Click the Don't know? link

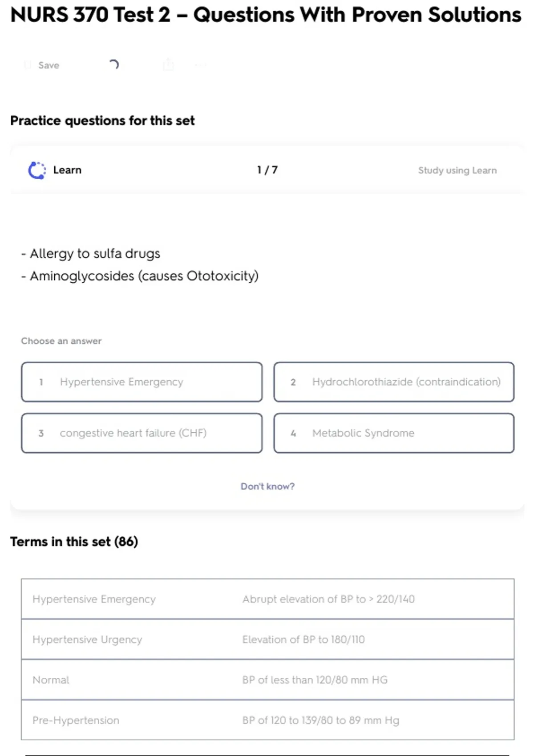pyautogui.click(x=267, y=487)
